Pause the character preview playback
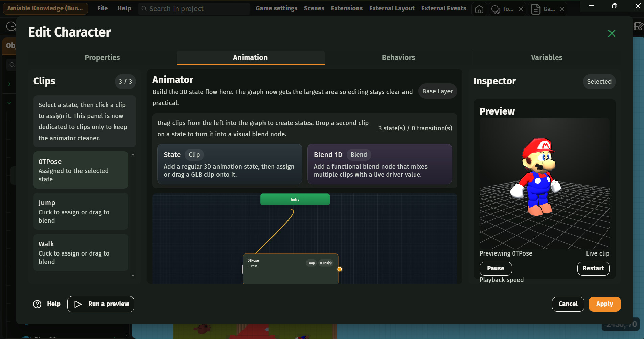The image size is (644, 339). click(x=496, y=268)
